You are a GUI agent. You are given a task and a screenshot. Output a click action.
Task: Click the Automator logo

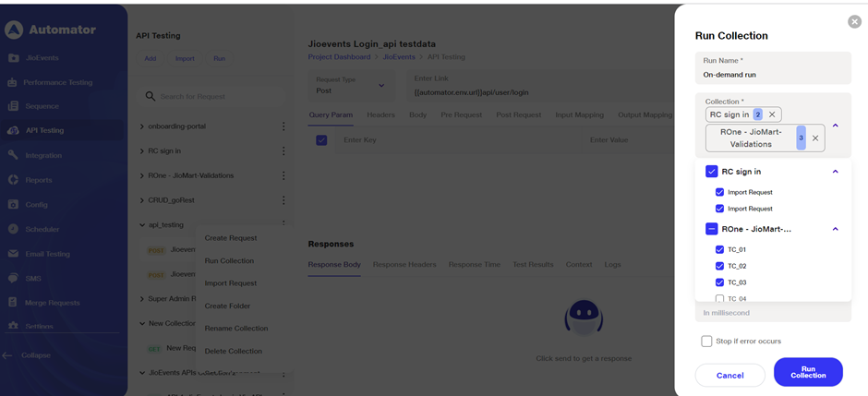[x=14, y=30]
